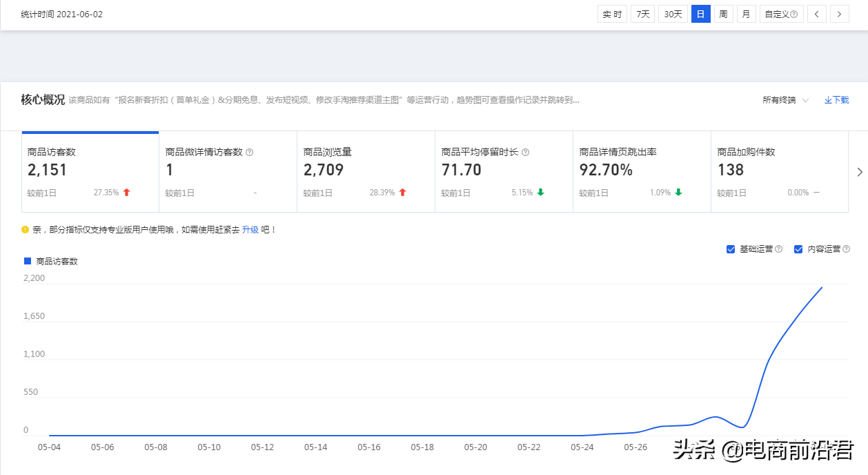The width and height of the screenshot is (868, 475).
Task: Select the 日 daily view tab
Action: click(x=700, y=14)
